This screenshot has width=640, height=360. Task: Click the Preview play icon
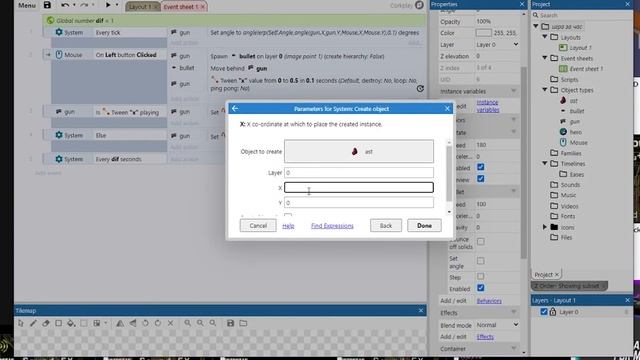[108, 5]
